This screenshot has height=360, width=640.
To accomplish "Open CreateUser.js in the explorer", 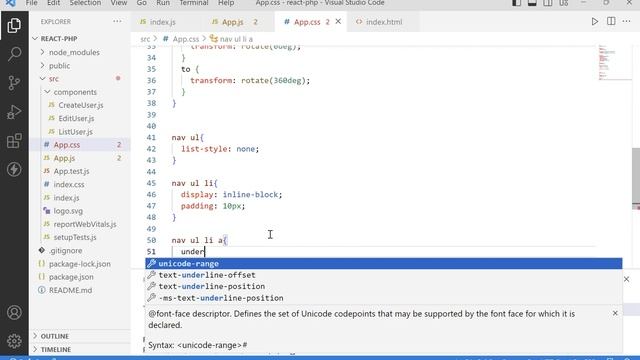I will click(x=80, y=105).
